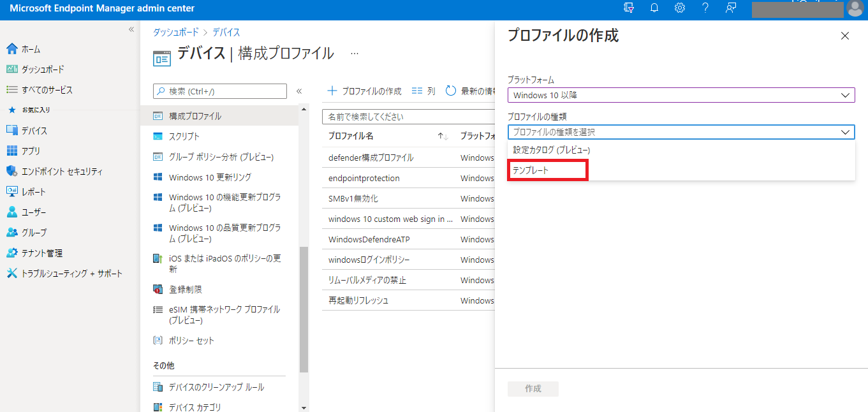Open the help question mark
The width and height of the screenshot is (868, 412).
tap(705, 8)
